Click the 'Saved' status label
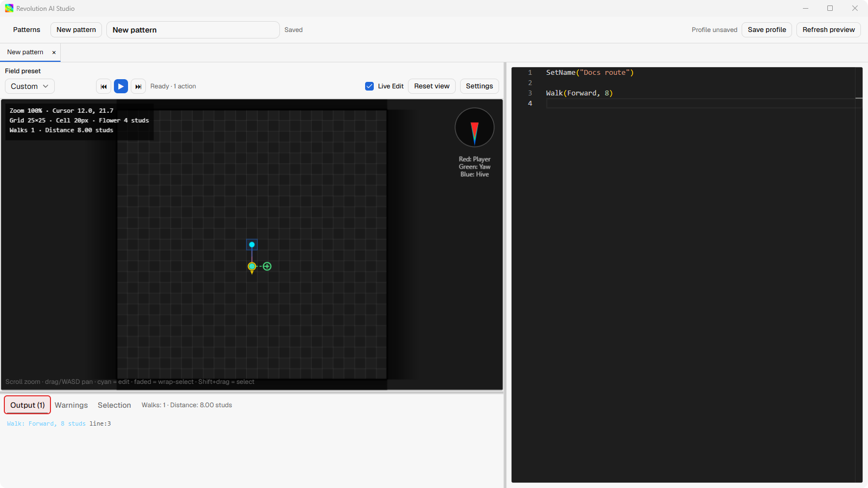Image resolution: width=868 pixels, height=488 pixels. pyautogui.click(x=293, y=30)
